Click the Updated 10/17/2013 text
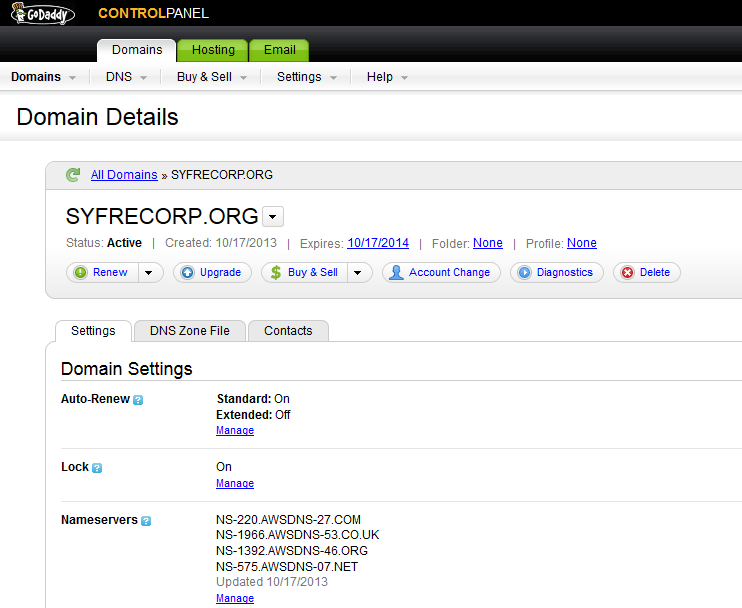The image size is (742, 608). coord(272,582)
